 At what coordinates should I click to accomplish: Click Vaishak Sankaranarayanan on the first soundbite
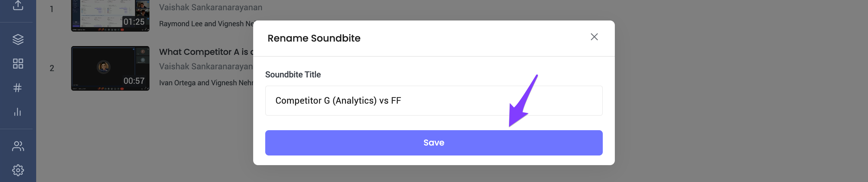click(x=211, y=8)
